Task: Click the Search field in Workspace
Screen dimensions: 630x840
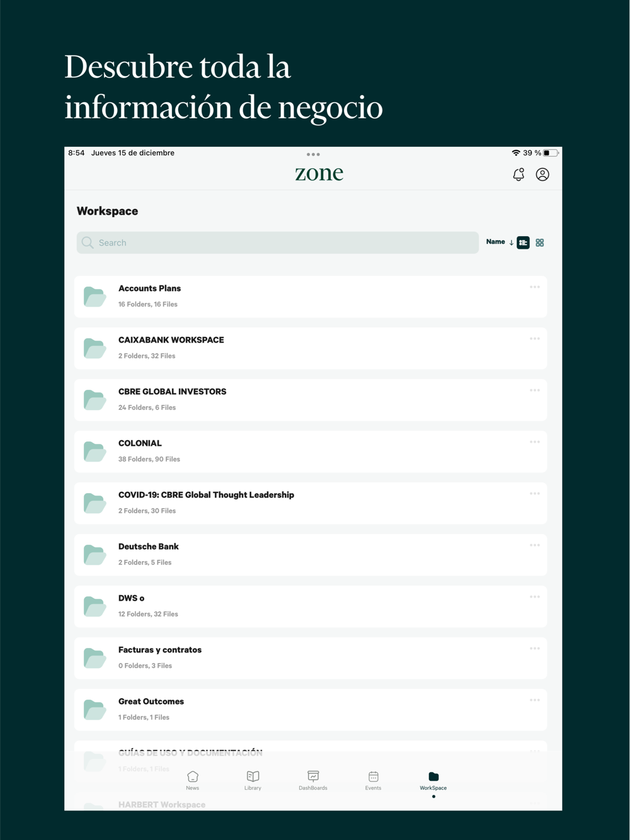Action: tap(278, 242)
